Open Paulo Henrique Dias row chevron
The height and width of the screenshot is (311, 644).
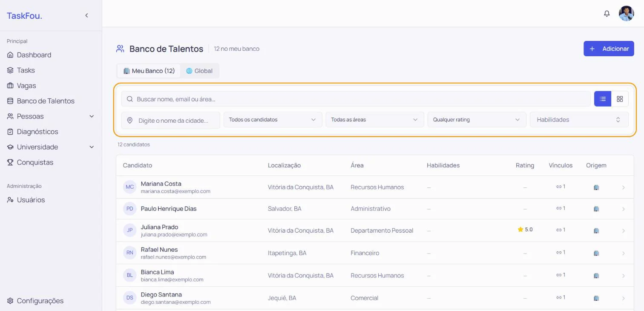[x=624, y=209]
